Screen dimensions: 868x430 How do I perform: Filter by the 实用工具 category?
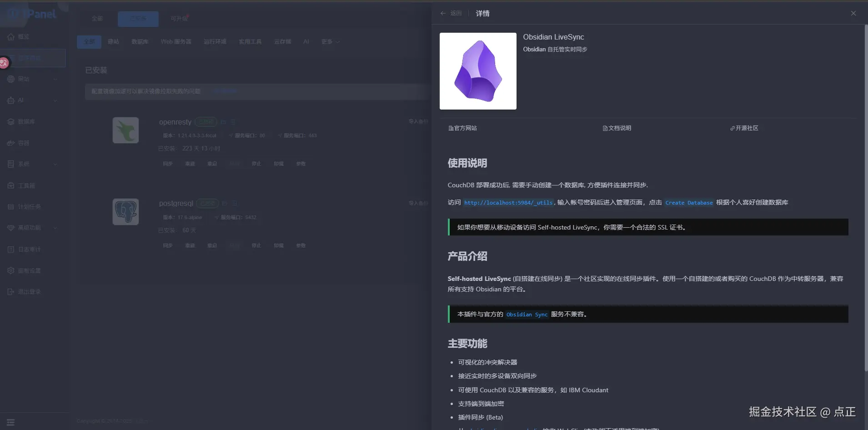(x=250, y=42)
